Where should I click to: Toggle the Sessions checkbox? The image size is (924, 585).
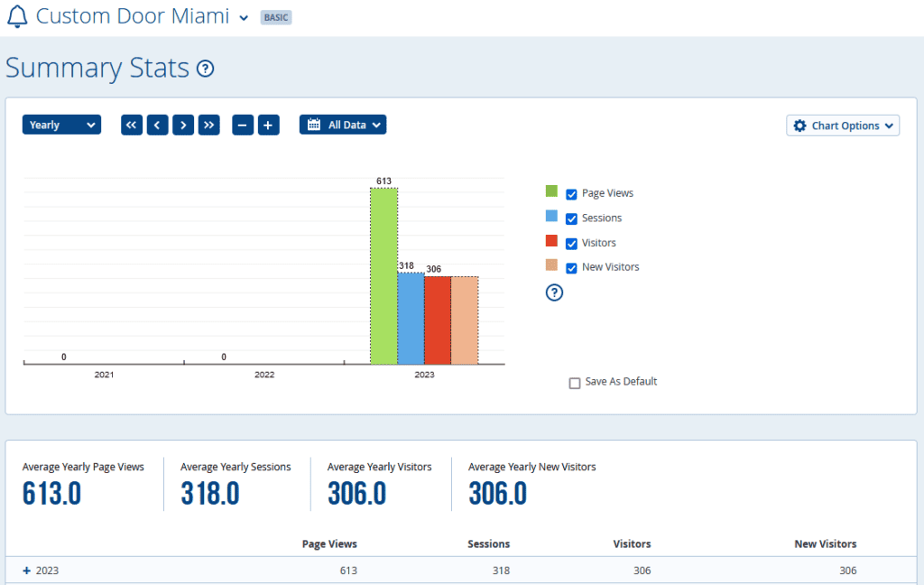coord(571,218)
